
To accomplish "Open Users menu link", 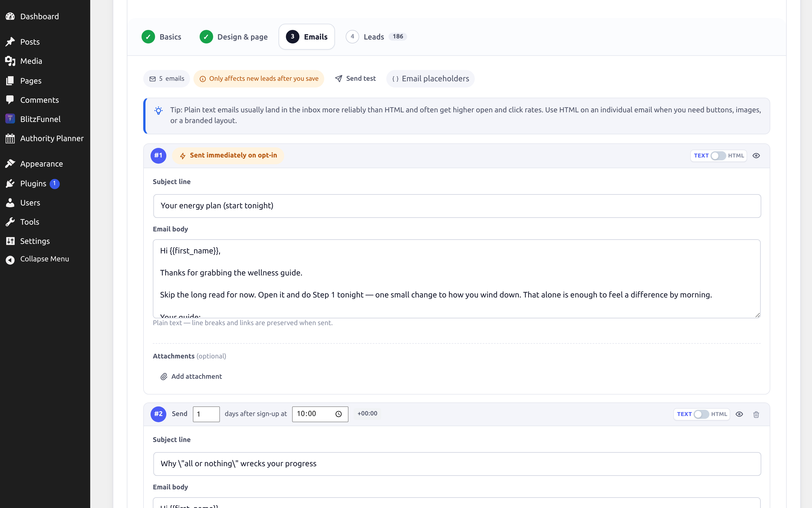I will [x=45, y=203].
